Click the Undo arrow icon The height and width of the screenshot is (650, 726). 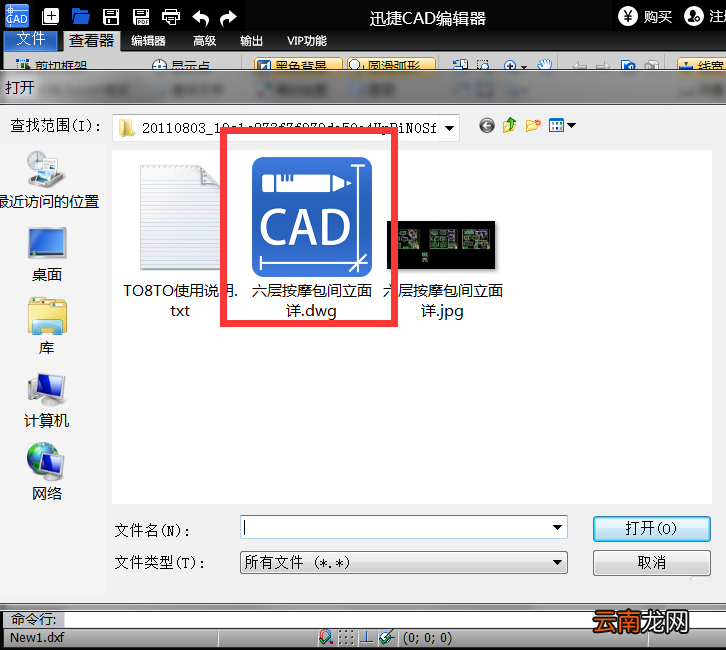(200, 18)
